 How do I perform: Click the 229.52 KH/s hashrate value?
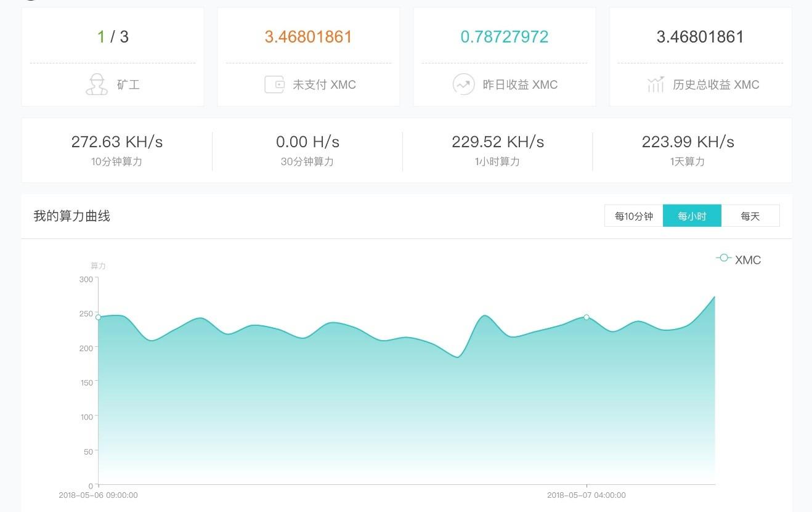click(x=498, y=142)
